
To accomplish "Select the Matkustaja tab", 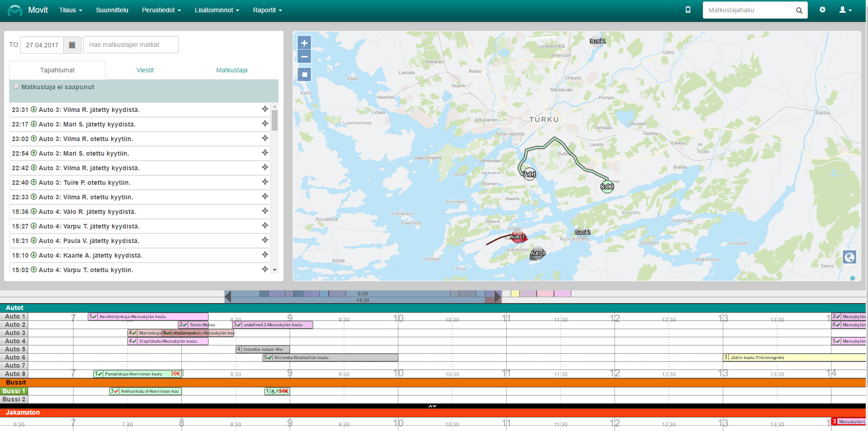I will [x=232, y=70].
